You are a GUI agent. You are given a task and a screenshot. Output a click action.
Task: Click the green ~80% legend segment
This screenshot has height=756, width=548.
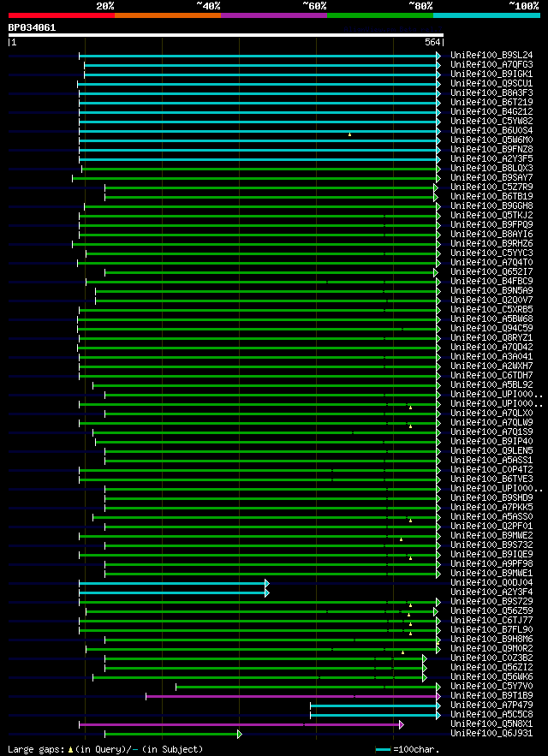pyautogui.click(x=380, y=15)
